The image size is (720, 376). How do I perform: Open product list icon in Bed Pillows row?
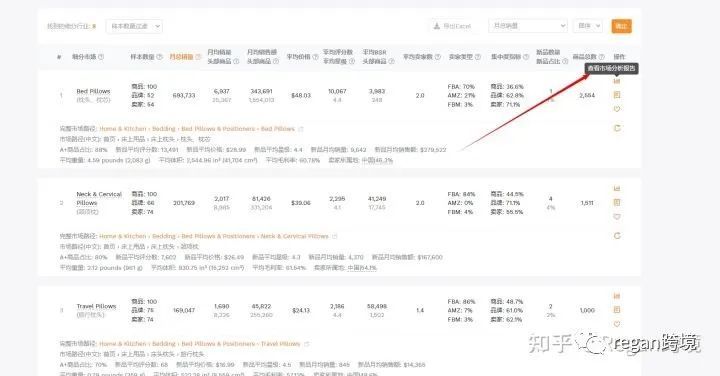point(617,95)
